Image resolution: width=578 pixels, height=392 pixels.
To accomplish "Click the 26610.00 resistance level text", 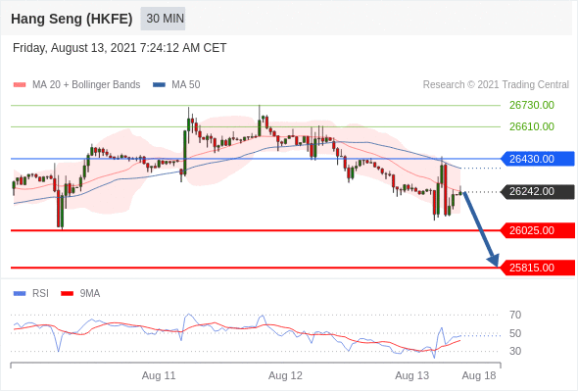I will (532, 126).
